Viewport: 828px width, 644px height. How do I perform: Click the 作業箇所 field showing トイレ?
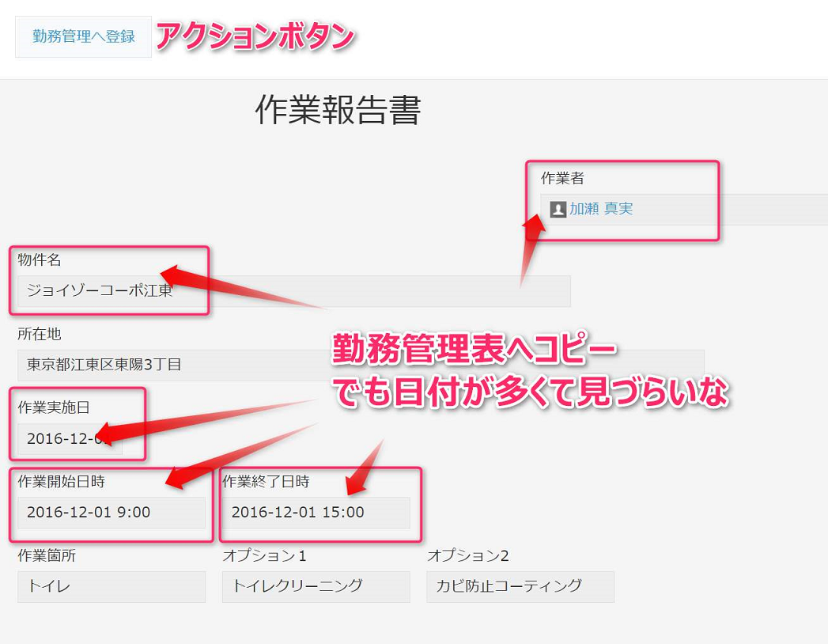click(x=112, y=586)
